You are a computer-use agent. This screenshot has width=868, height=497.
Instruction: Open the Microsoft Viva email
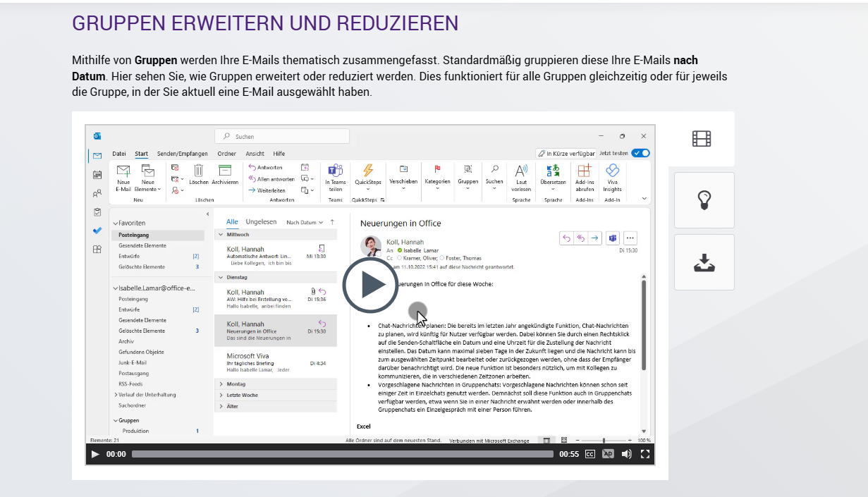[x=276, y=362]
